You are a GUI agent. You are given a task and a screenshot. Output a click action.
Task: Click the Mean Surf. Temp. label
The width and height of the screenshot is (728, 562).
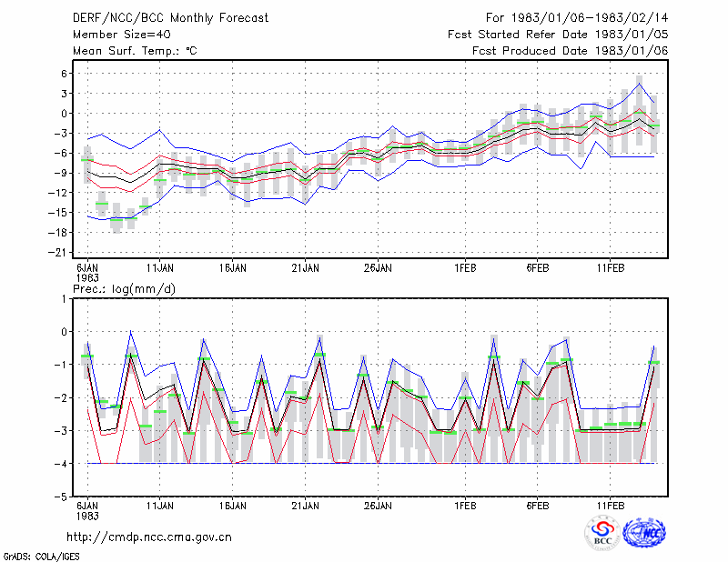point(135,51)
